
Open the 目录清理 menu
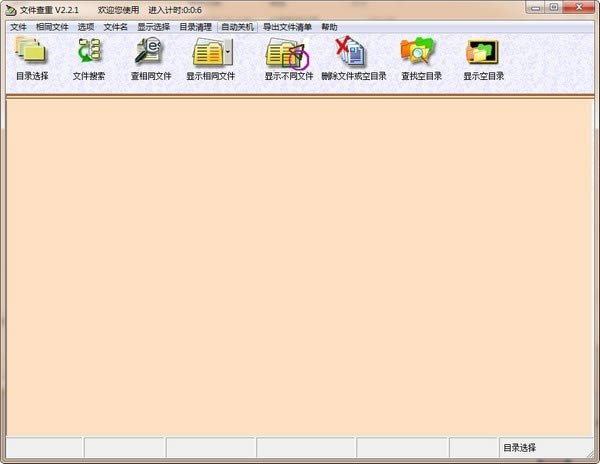195,27
